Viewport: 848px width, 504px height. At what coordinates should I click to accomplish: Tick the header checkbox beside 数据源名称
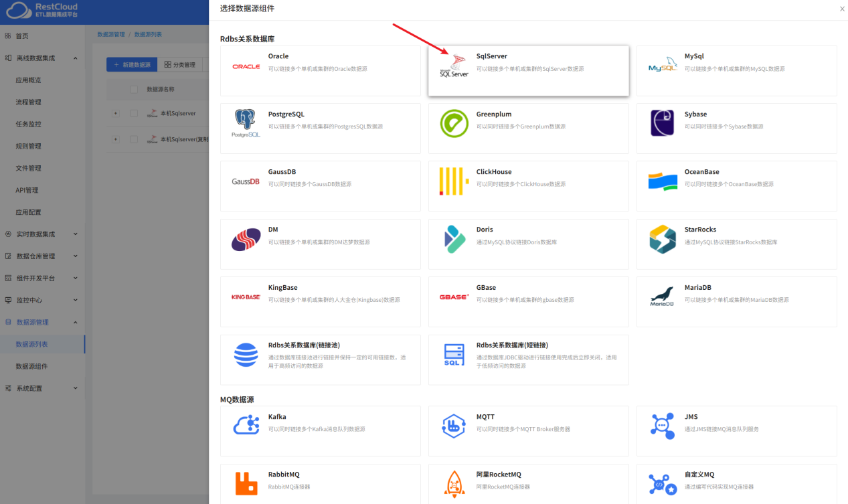pyautogui.click(x=134, y=89)
